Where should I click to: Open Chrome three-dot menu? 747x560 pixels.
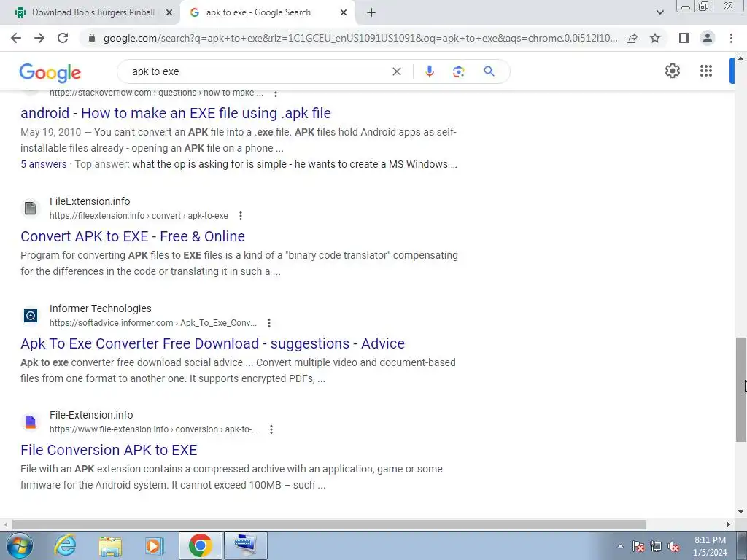pos(731,38)
